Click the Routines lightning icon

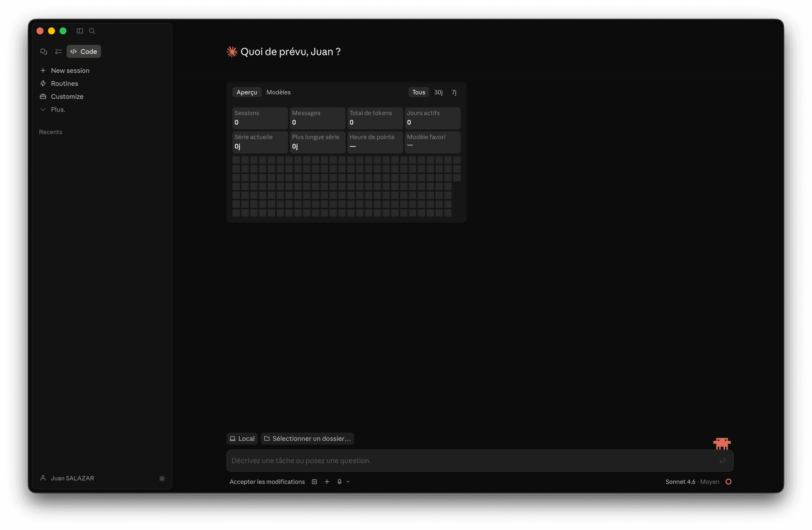(43, 83)
